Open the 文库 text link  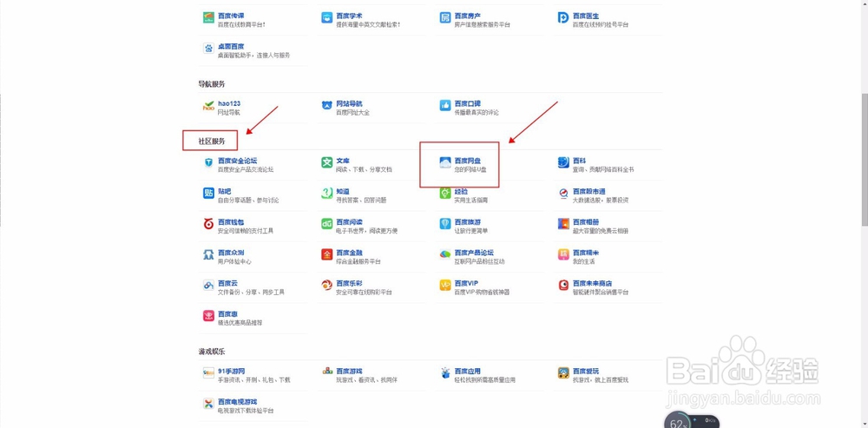[343, 161]
